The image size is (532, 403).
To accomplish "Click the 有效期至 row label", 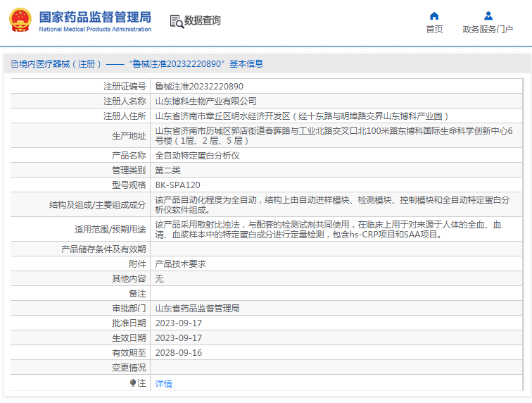I will pyautogui.click(x=129, y=353).
